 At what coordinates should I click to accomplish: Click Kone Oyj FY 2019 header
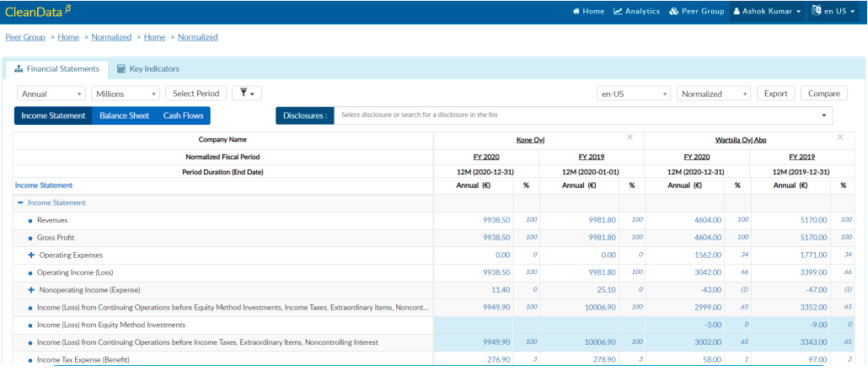[x=592, y=157]
